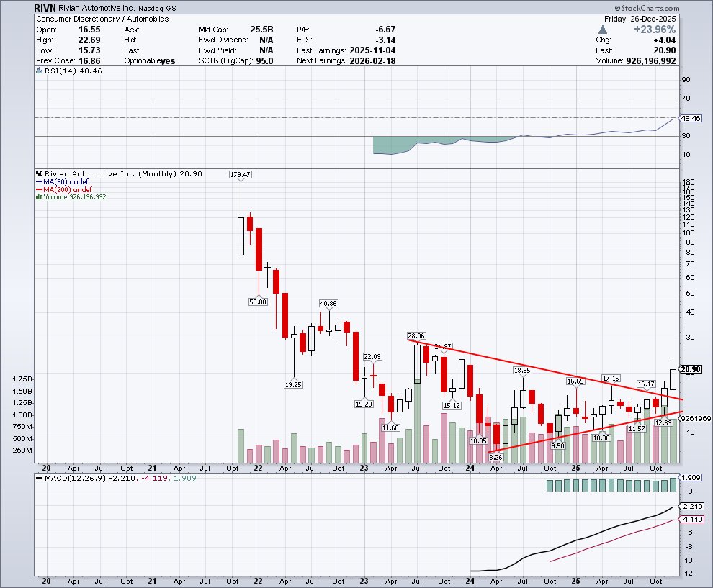Click the 18.85 price annotation
The image size is (713, 588).
(x=522, y=371)
